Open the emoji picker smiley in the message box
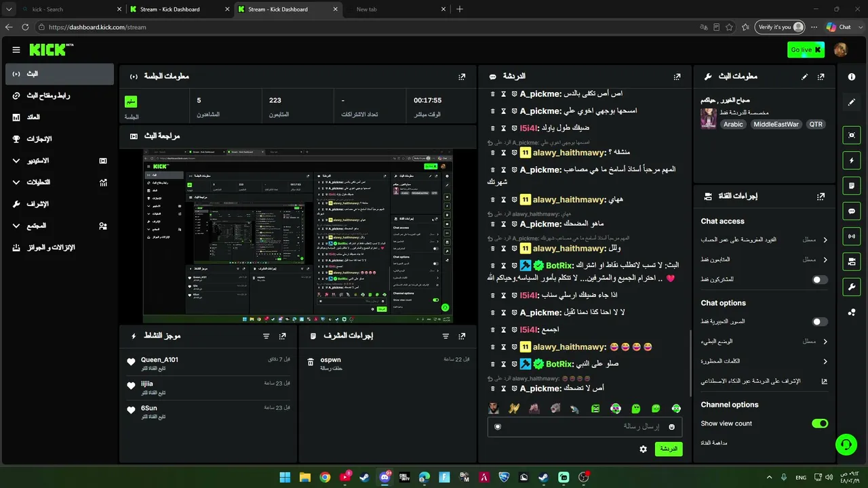 672,426
